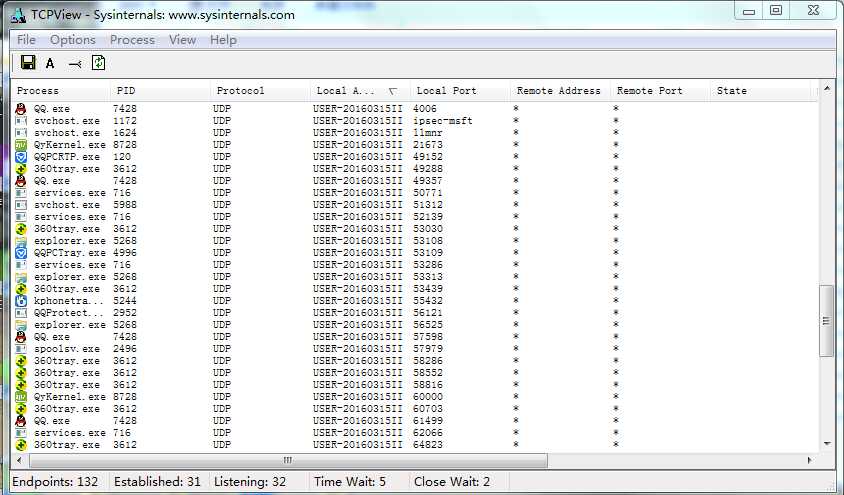The image size is (844, 495).
Task: Click the horizontal scrollbar right arrow
Action: click(809, 461)
